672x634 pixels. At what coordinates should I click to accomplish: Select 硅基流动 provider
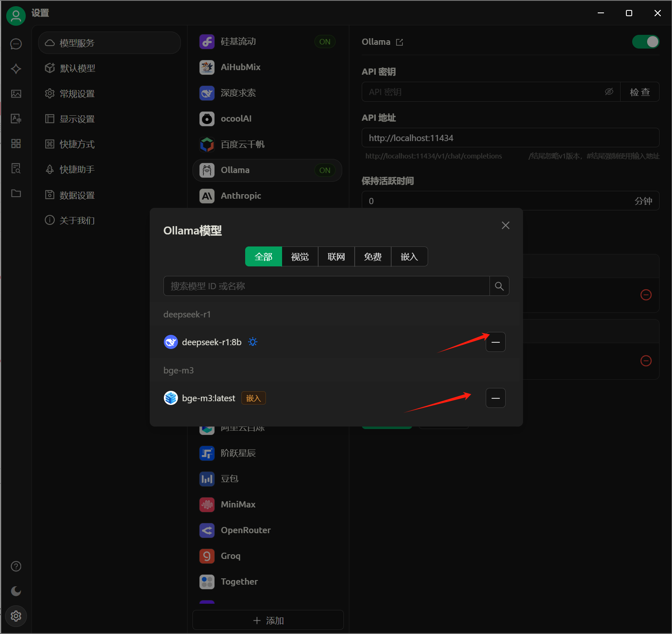point(267,41)
